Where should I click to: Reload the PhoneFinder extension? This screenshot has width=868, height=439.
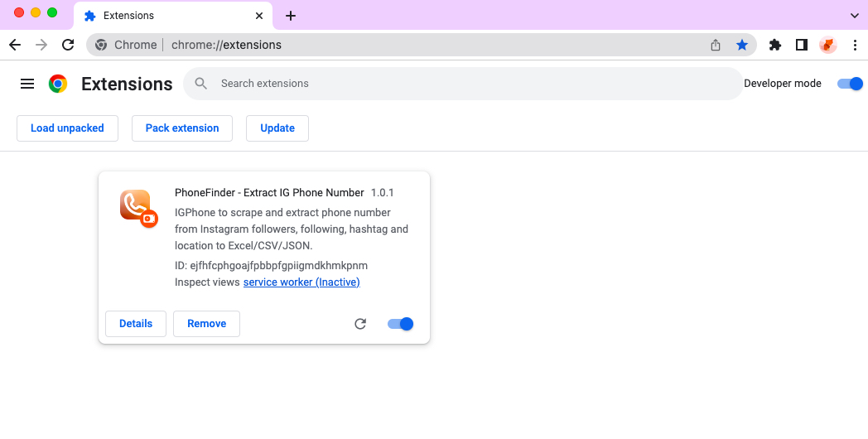pyautogui.click(x=360, y=324)
